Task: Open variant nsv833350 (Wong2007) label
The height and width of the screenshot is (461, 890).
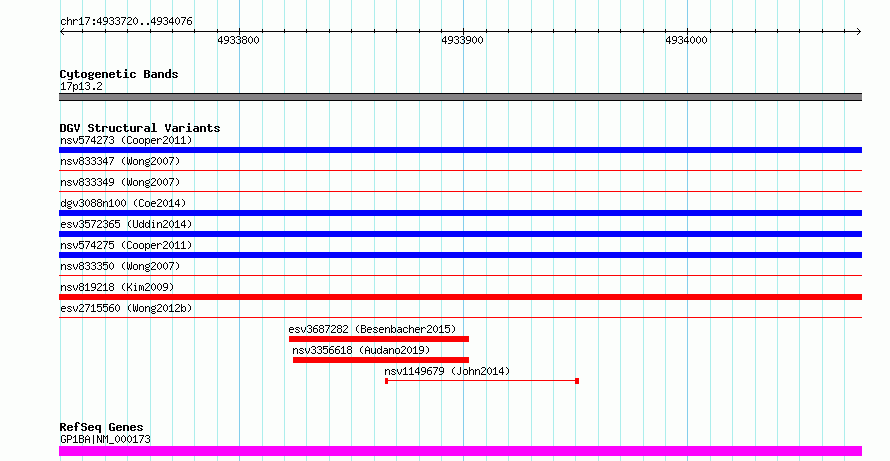Action: (120, 266)
